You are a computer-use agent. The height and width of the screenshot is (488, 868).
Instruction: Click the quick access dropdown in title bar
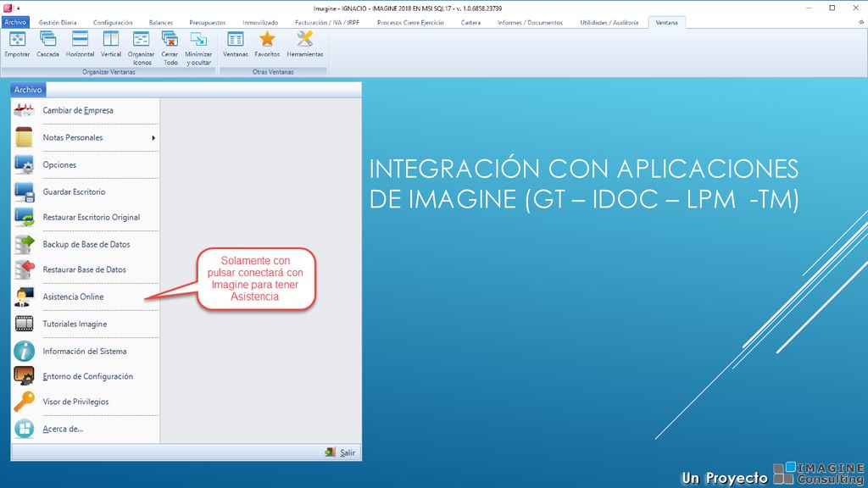pyautogui.click(x=19, y=8)
